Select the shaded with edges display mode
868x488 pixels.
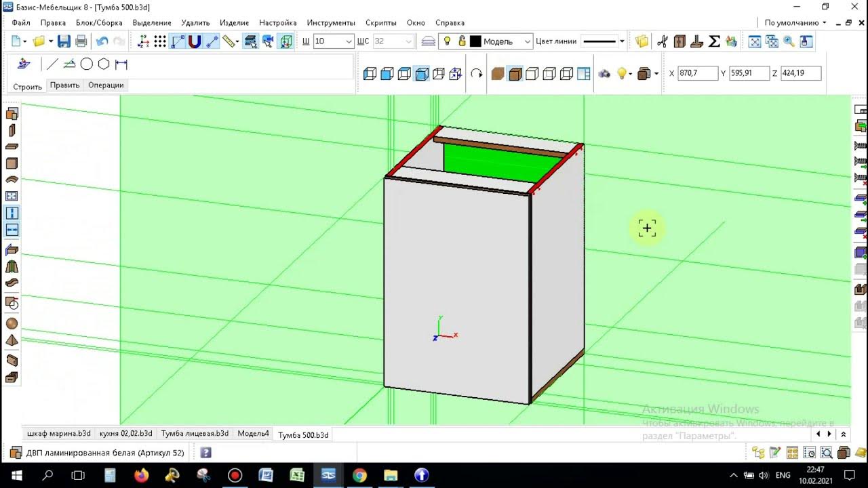pyautogui.click(x=515, y=74)
